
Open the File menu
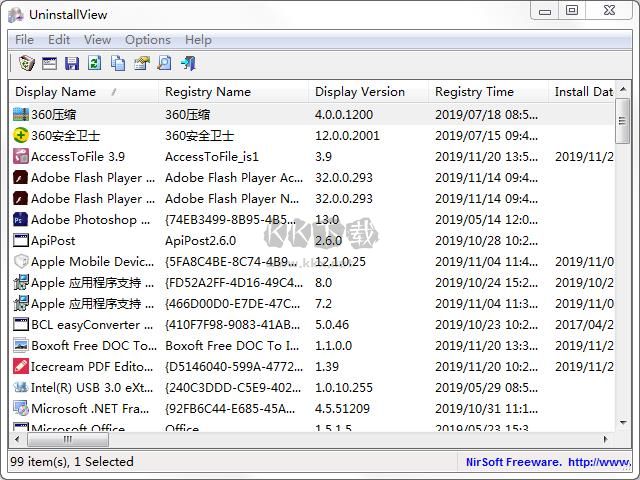point(24,40)
